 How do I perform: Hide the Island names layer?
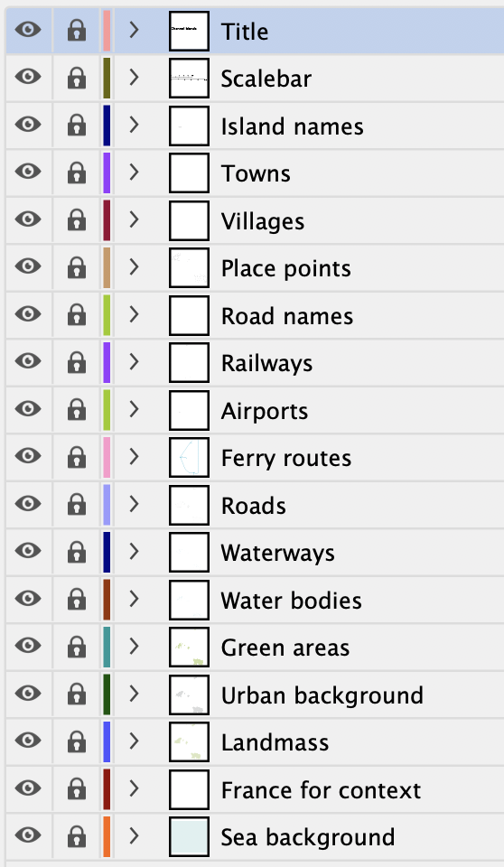(28, 124)
